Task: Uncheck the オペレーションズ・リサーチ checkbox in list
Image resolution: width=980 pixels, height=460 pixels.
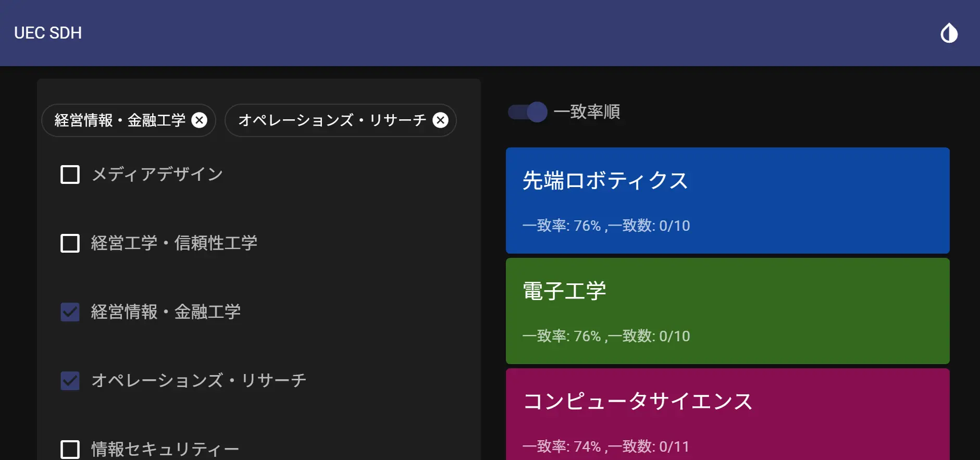Action: click(70, 381)
